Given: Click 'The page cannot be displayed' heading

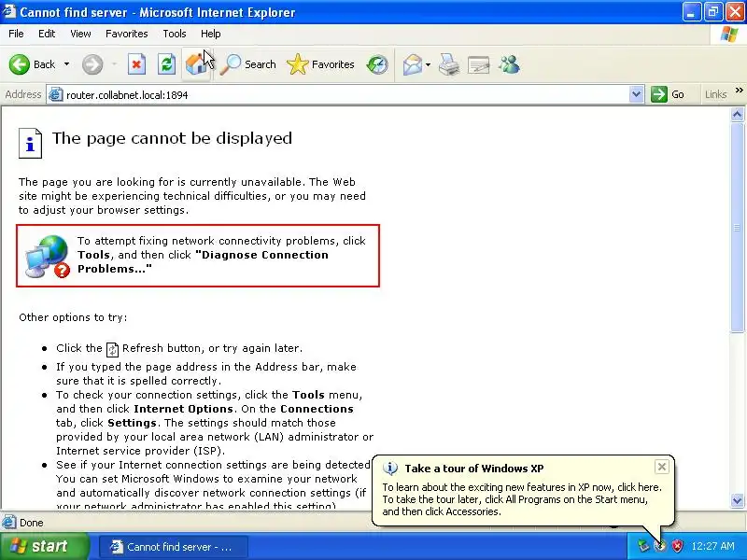Looking at the screenshot, I should tap(172, 138).
